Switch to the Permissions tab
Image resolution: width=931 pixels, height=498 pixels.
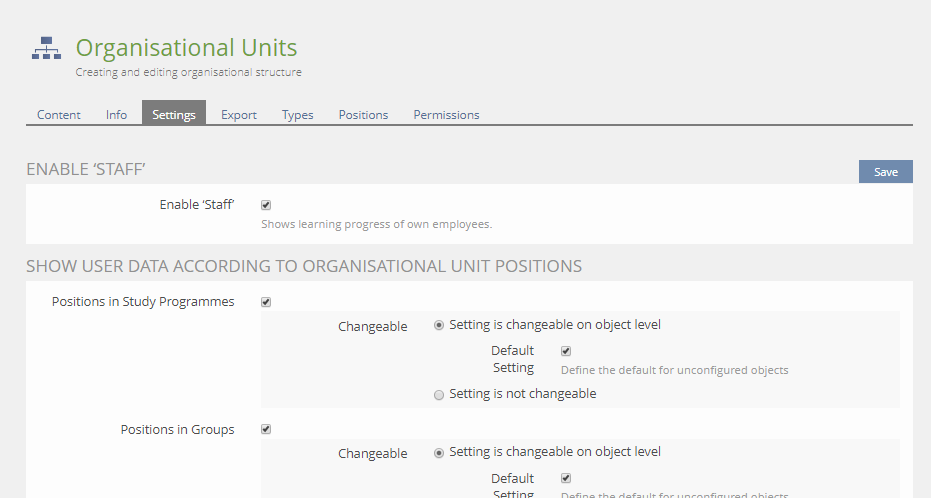446,115
